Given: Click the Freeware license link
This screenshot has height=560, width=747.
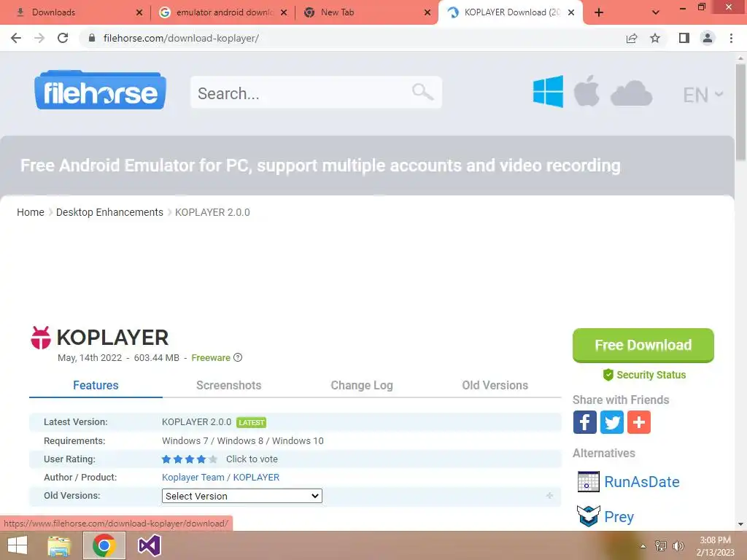Looking at the screenshot, I should click(211, 357).
